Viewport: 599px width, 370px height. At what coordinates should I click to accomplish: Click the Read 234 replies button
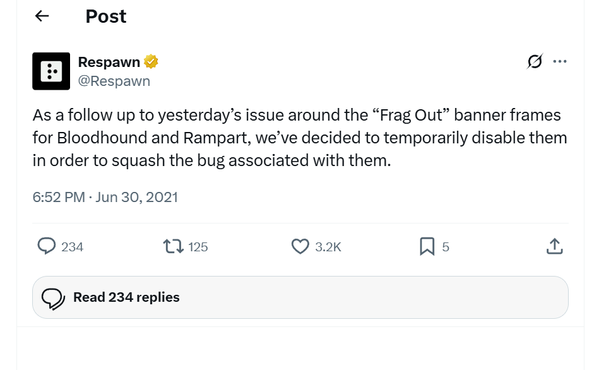click(x=300, y=297)
